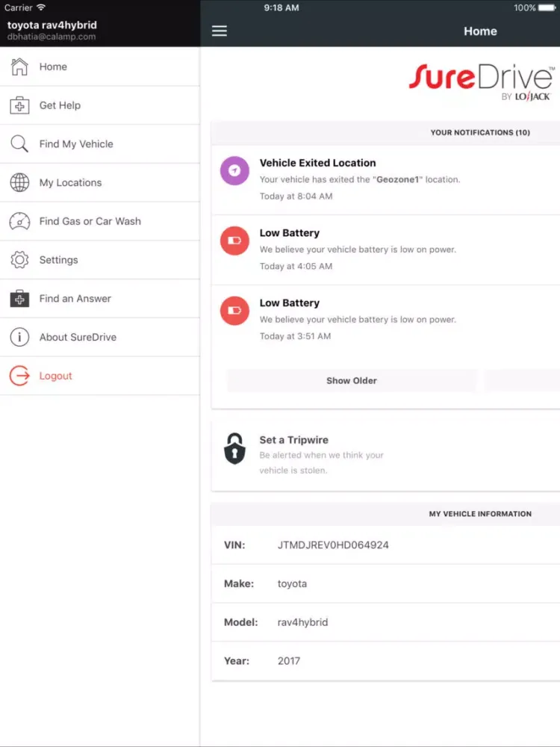Image resolution: width=560 pixels, height=747 pixels.
Task: Tap the Show Older button
Action: tap(352, 381)
